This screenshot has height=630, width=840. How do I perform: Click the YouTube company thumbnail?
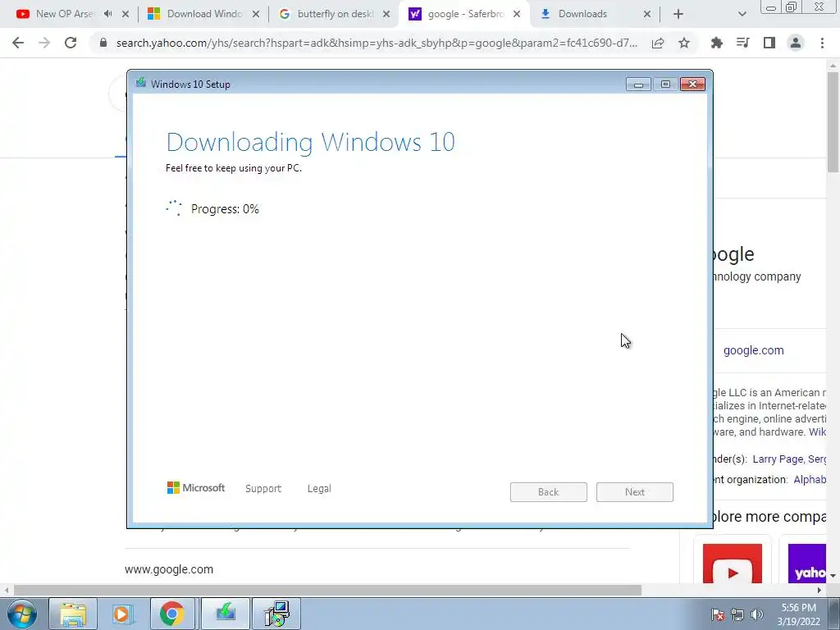[732, 564]
